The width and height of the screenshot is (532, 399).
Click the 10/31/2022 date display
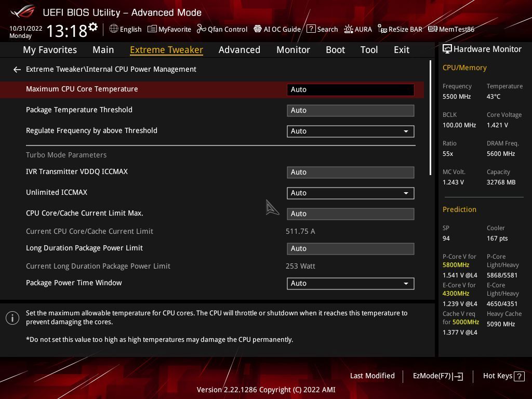26,29
